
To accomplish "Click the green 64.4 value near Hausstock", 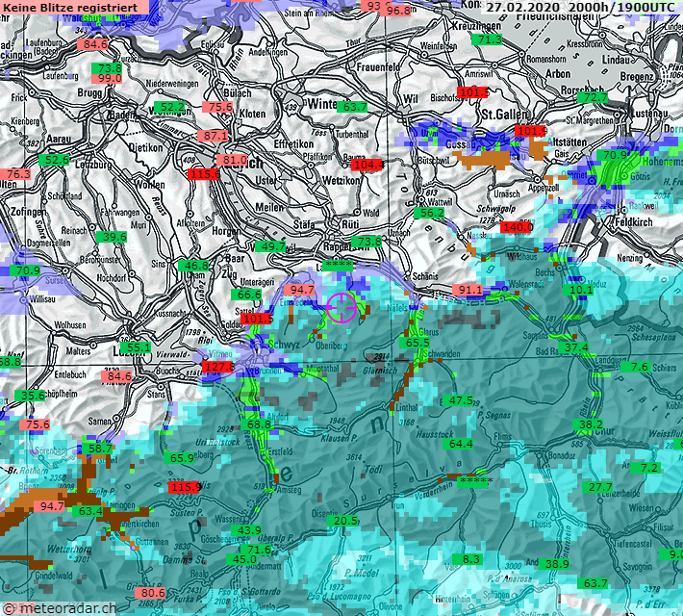I will [x=458, y=444].
